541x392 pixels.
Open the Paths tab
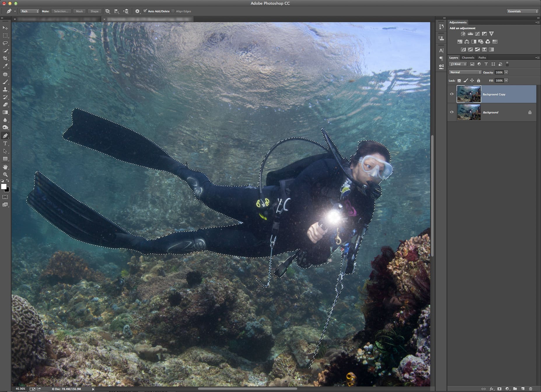click(x=482, y=58)
